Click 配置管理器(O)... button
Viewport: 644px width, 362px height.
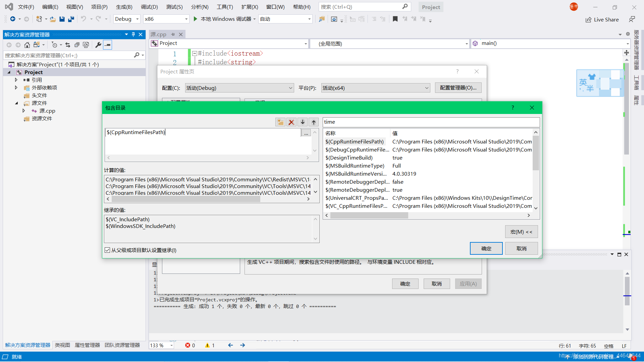[458, 87]
